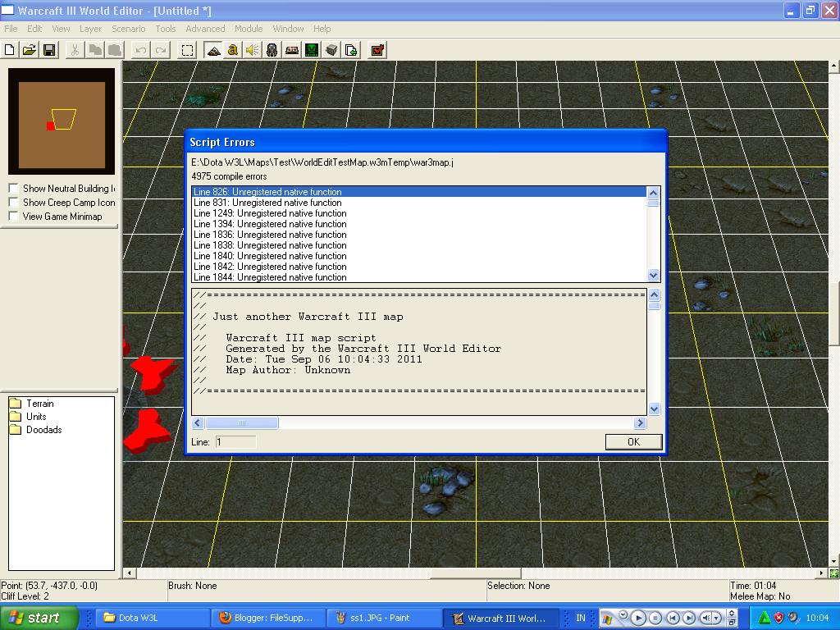Image resolution: width=840 pixels, height=630 pixels.
Task: Click the green triangle tray icon
Action: (x=765, y=618)
